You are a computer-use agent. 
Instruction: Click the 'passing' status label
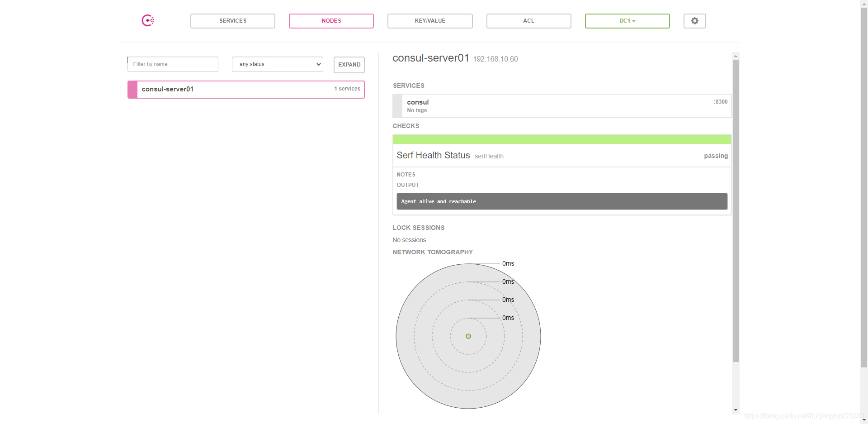tap(716, 156)
